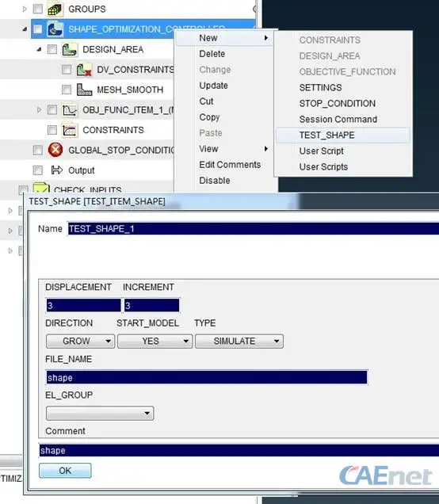Select User Script in the submenu
This screenshot has height=504, width=439.
tap(322, 151)
